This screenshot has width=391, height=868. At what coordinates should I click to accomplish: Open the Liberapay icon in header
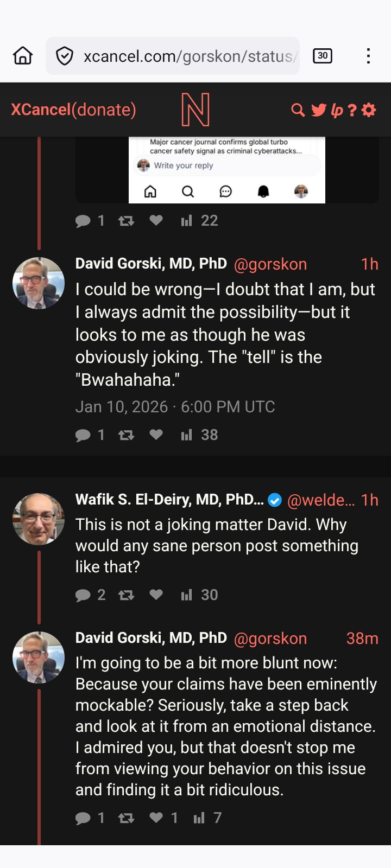pos(337,110)
